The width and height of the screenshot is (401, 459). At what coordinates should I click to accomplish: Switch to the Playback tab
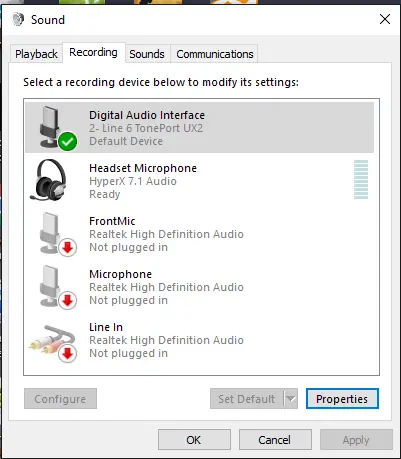(36, 54)
